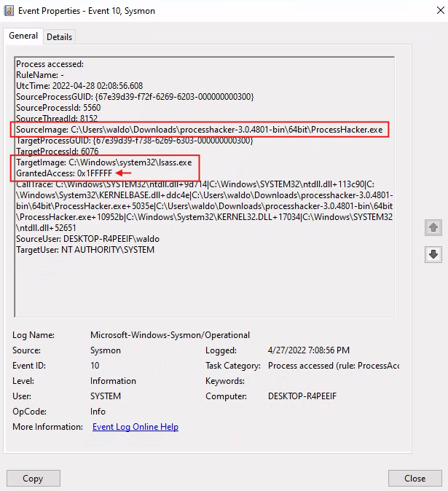Click the Computer value DESKTOP-R4PEEIF

pyautogui.click(x=302, y=396)
